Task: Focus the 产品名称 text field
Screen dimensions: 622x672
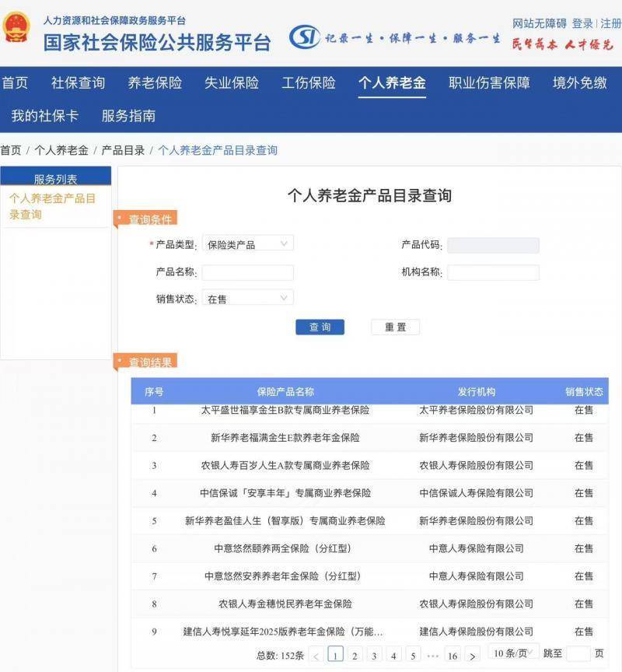Action: (x=248, y=272)
